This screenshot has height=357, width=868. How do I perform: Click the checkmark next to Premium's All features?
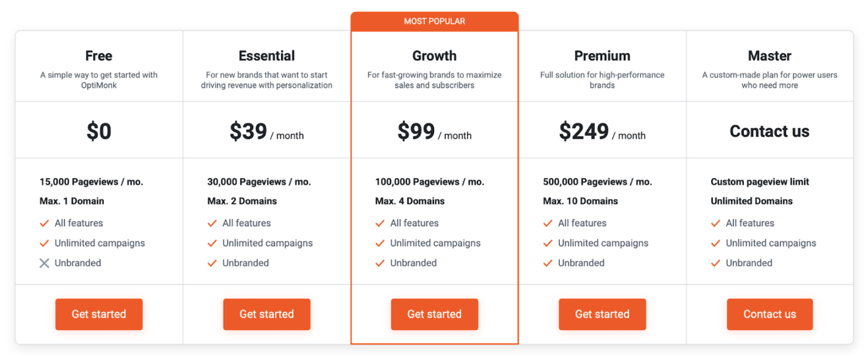[548, 223]
